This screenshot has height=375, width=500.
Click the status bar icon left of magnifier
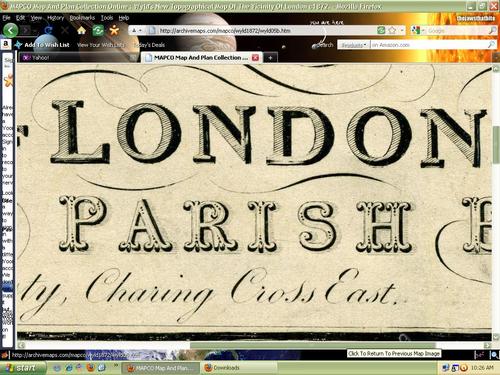479,355
